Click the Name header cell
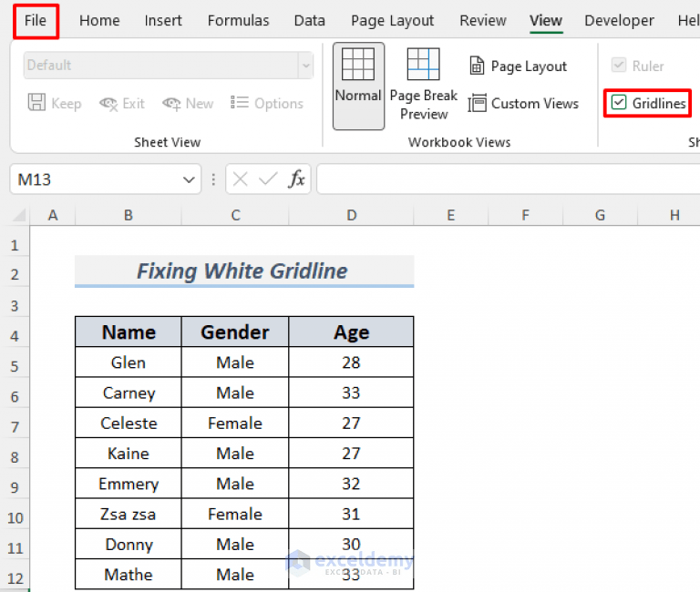Image resolution: width=700 pixels, height=592 pixels. tap(129, 332)
